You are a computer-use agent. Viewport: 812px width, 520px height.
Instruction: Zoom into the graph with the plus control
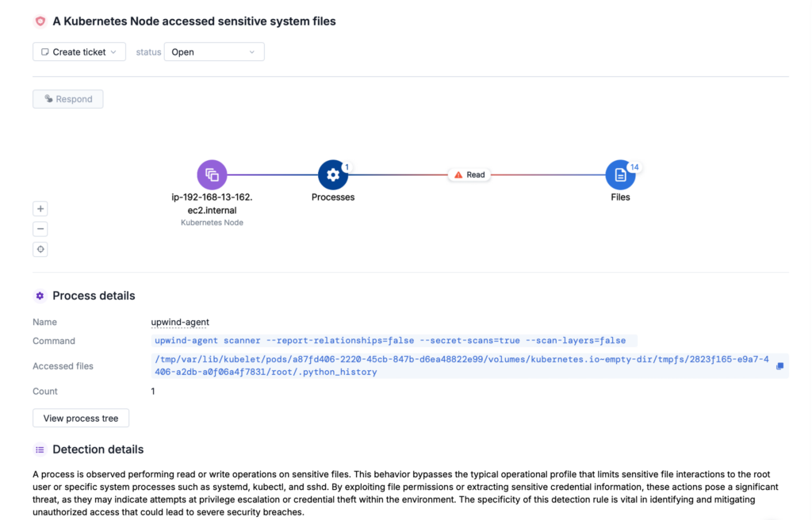(40, 208)
